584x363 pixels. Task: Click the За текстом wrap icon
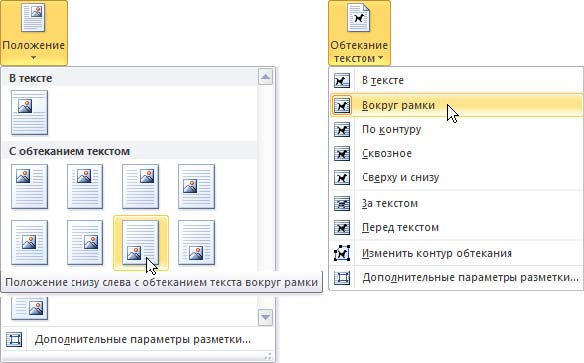click(342, 204)
